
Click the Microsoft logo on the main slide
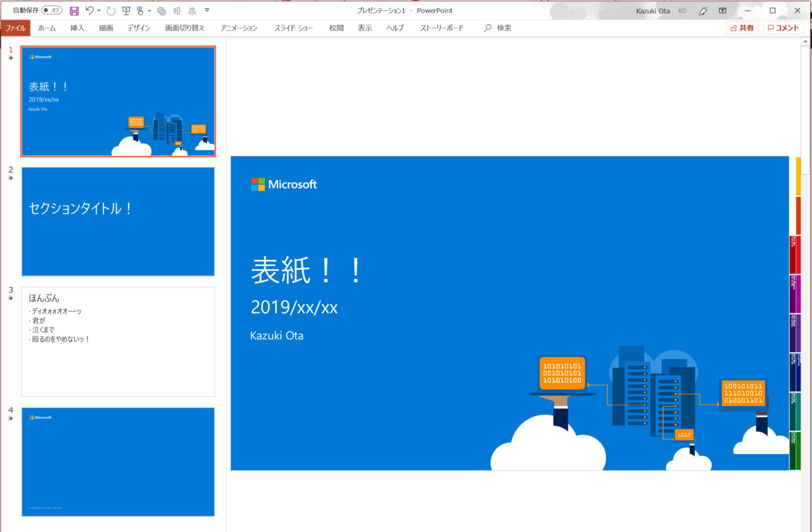284,184
